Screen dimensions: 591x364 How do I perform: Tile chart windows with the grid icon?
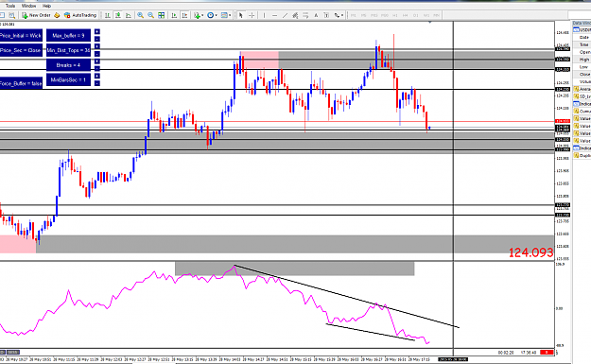(162, 15)
